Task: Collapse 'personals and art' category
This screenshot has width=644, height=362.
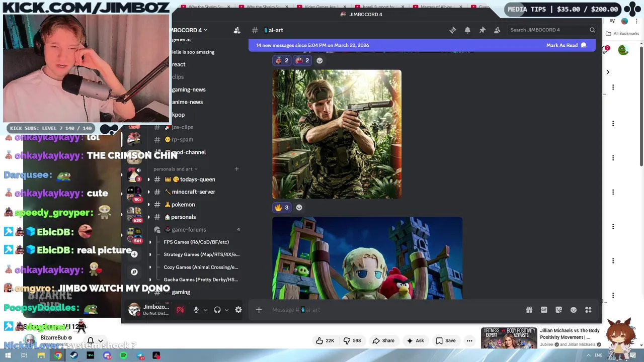Action: click(x=175, y=169)
